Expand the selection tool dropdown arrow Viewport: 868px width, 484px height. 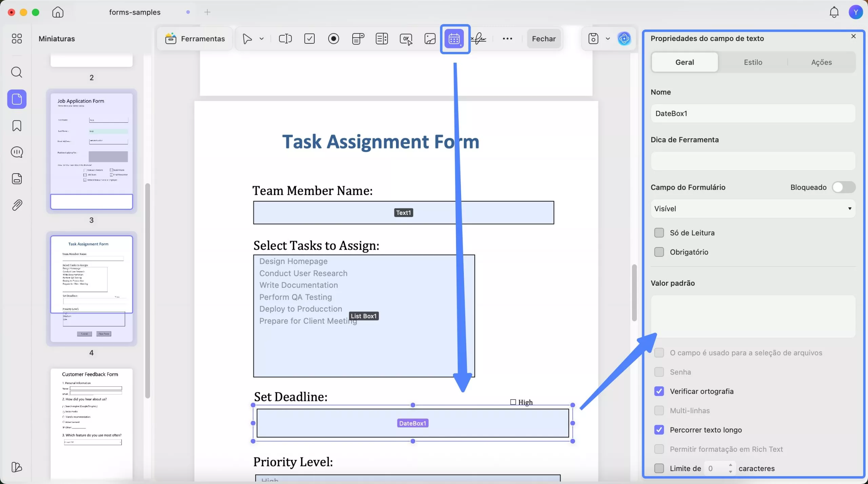pos(261,39)
